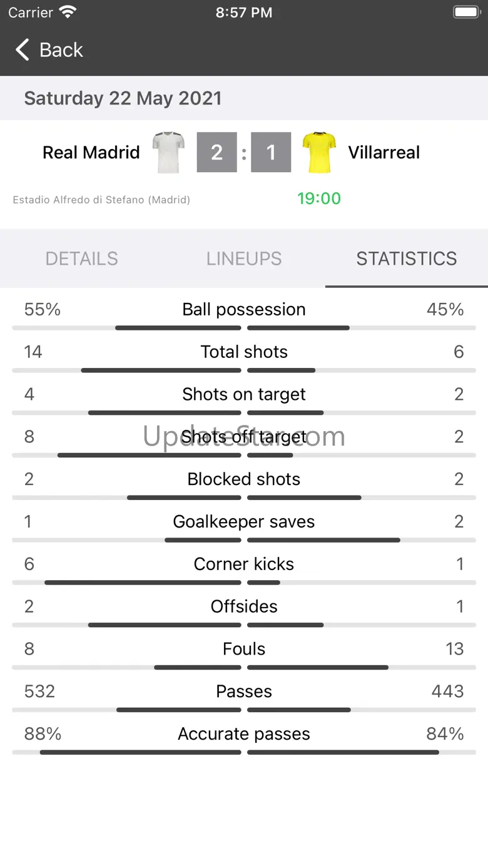Select the STATISTICS tab
The image size is (488, 868).
407,258
